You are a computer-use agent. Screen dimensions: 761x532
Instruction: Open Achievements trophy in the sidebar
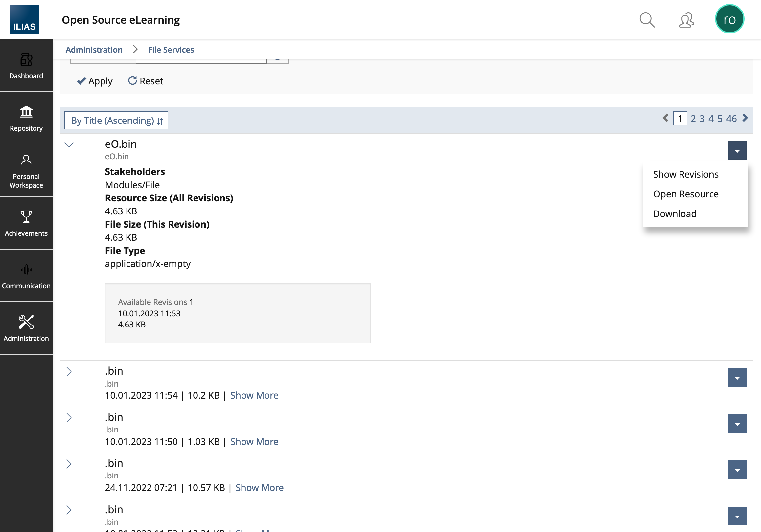point(26,223)
